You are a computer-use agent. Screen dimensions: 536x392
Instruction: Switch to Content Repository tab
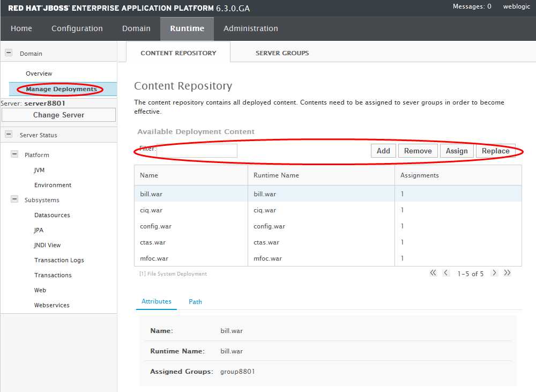pos(178,52)
